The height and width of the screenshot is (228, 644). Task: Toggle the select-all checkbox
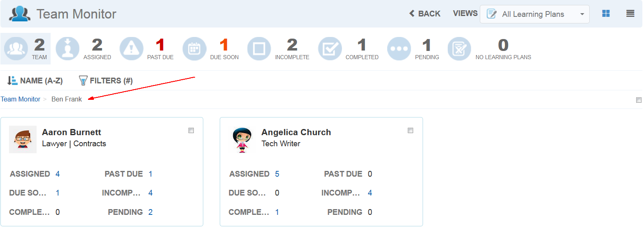pos(639,100)
